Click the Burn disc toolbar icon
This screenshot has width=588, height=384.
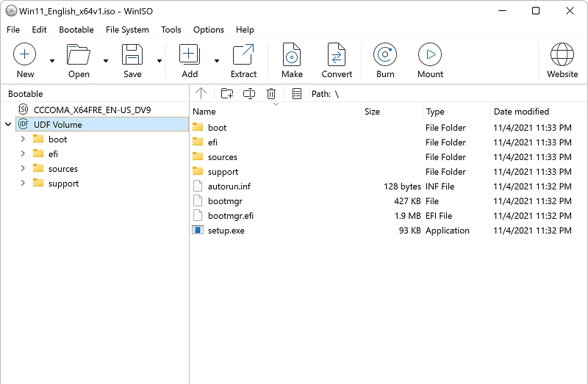(385, 54)
